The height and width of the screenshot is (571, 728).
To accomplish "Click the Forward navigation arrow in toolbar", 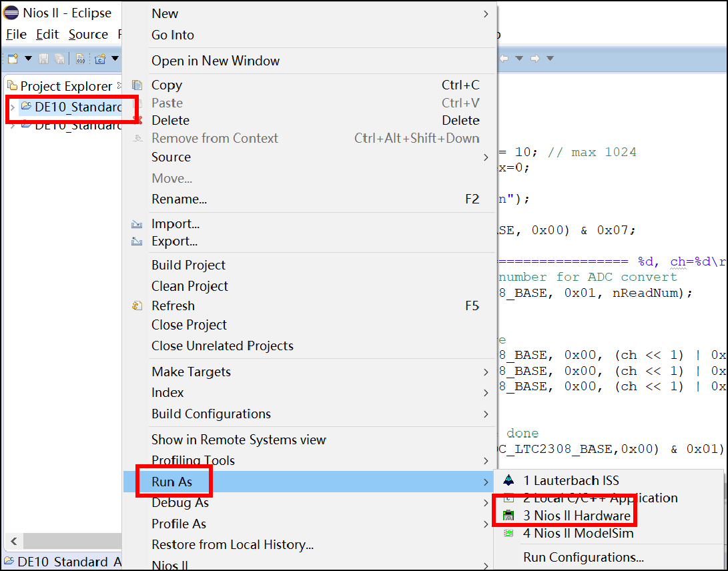I will coord(535,59).
